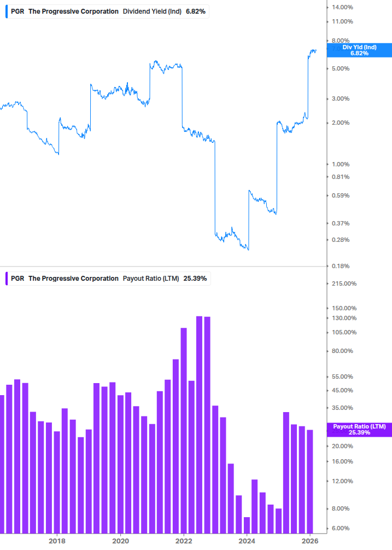Click the 6.82% value in the top legend
The image size is (392, 550).
(x=196, y=11)
